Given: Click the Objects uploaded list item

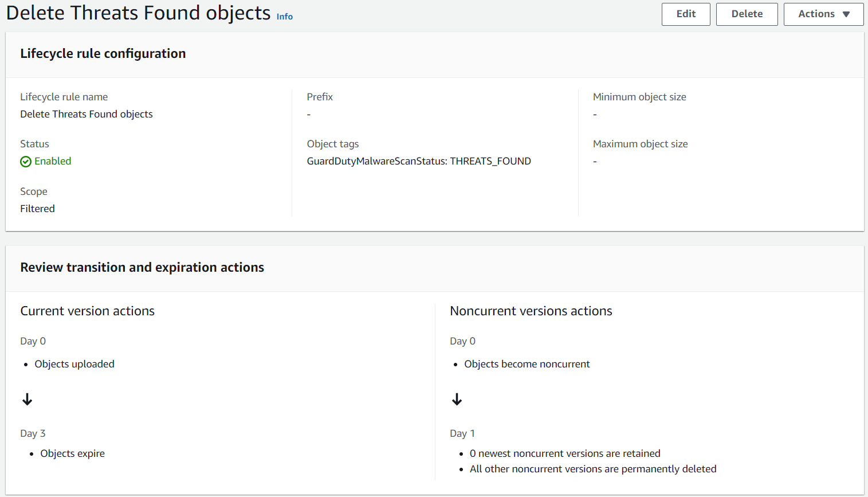Looking at the screenshot, I should point(74,363).
